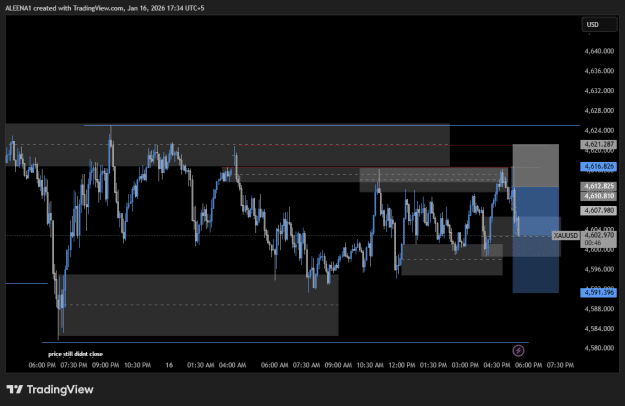625x406 pixels.
Task: Click the 4,602.970 current price label
Action: pyautogui.click(x=599, y=235)
